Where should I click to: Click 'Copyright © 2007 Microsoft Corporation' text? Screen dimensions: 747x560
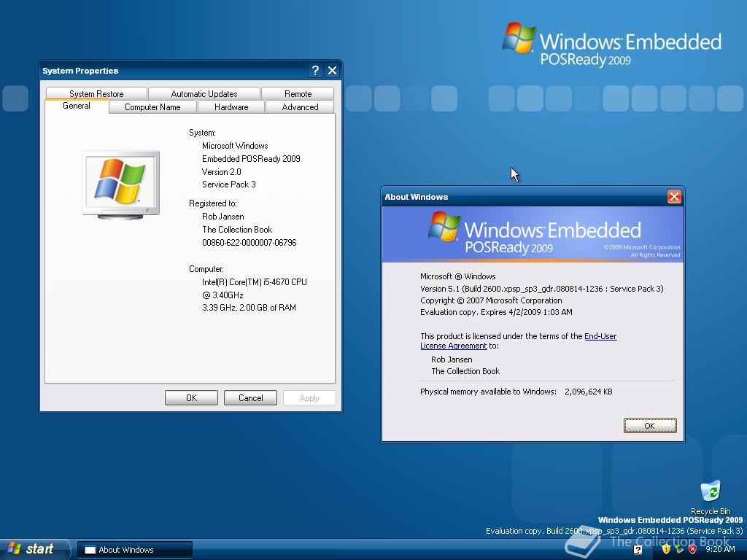coord(491,300)
